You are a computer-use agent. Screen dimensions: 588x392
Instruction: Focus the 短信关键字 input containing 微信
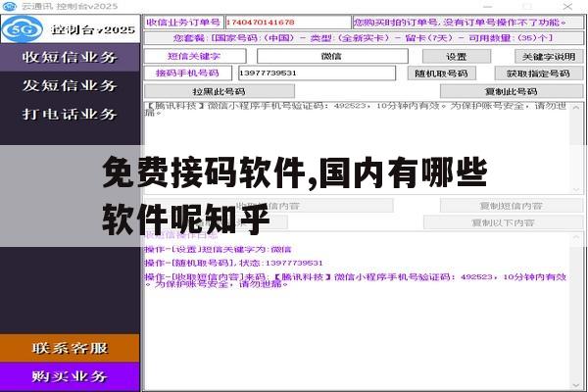tap(332, 56)
